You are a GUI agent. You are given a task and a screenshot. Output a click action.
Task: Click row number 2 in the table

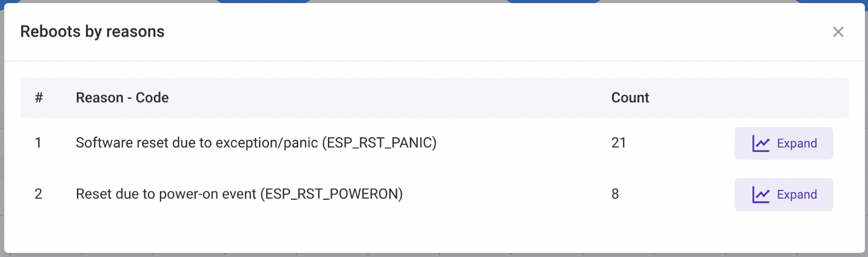coord(38,194)
